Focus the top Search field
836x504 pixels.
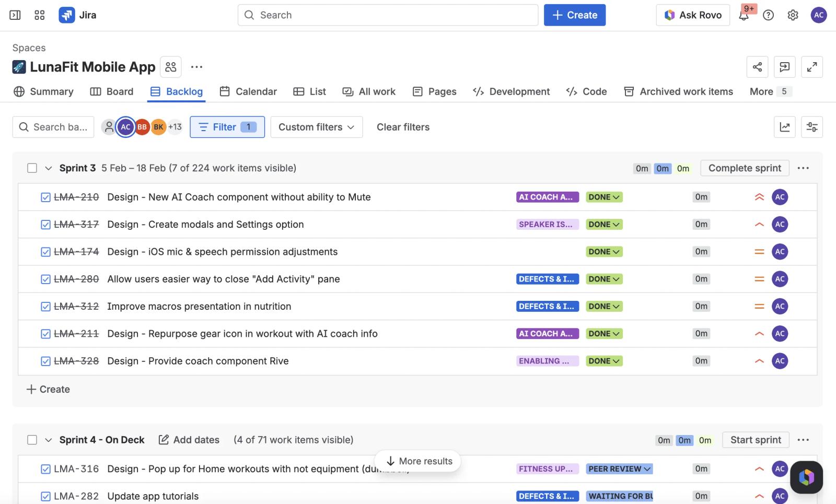tap(388, 15)
